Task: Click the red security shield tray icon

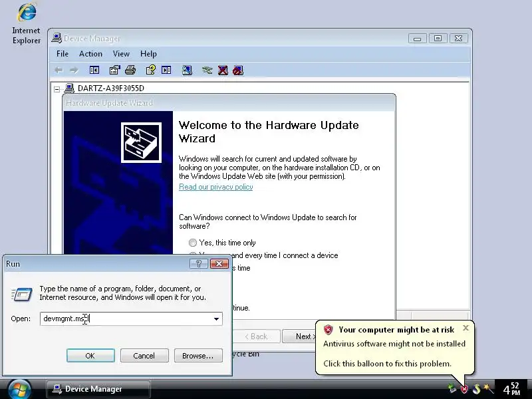Action: click(x=464, y=388)
